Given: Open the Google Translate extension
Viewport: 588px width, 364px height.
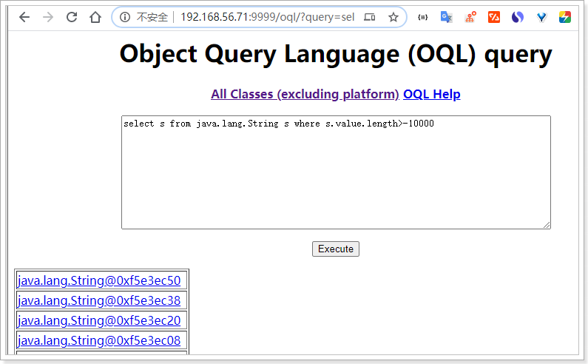Looking at the screenshot, I should pyautogui.click(x=446, y=17).
